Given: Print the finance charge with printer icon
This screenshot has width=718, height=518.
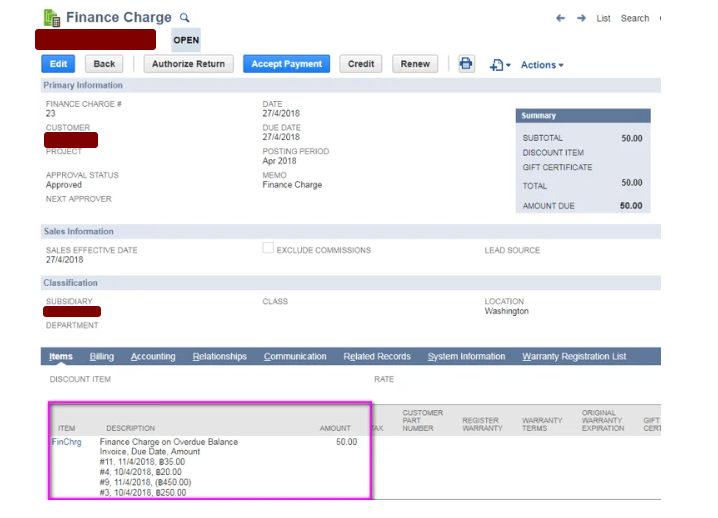Looking at the screenshot, I should point(466,64).
